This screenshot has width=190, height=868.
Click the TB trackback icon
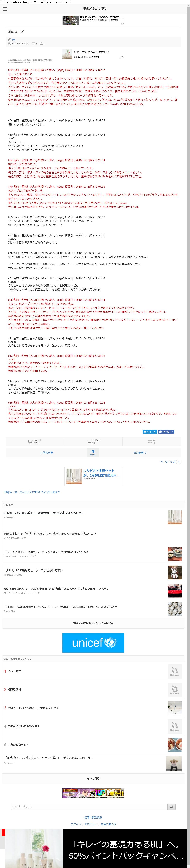click(x=152, y=441)
